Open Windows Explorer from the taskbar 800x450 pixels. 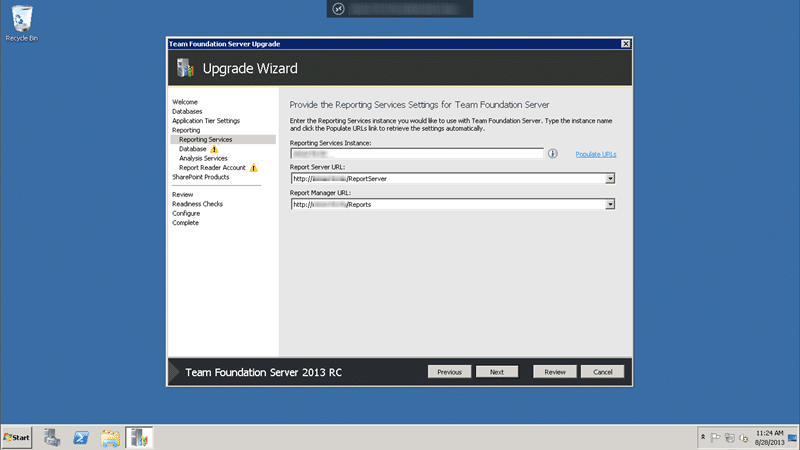tap(110, 437)
